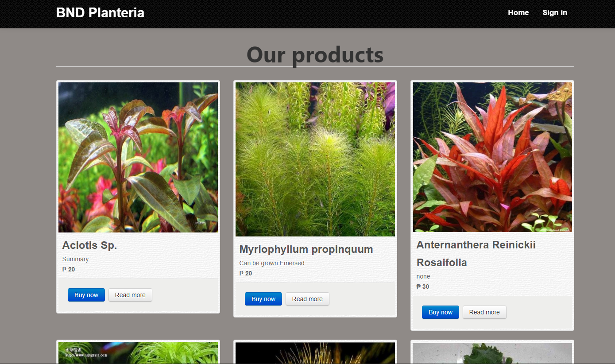The width and height of the screenshot is (615, 364).
Task: Open the Home menu item
Action: coord(518,13)
